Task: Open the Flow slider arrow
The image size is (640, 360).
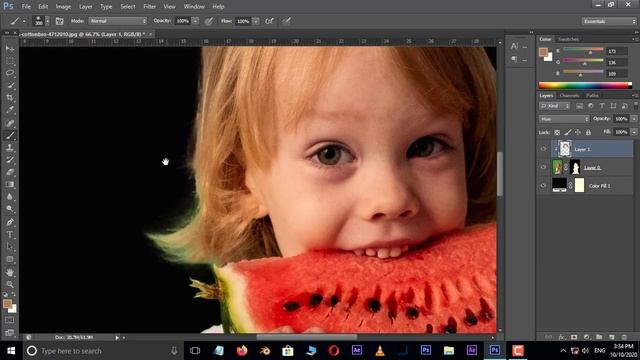Action: [x=256, y=21]
